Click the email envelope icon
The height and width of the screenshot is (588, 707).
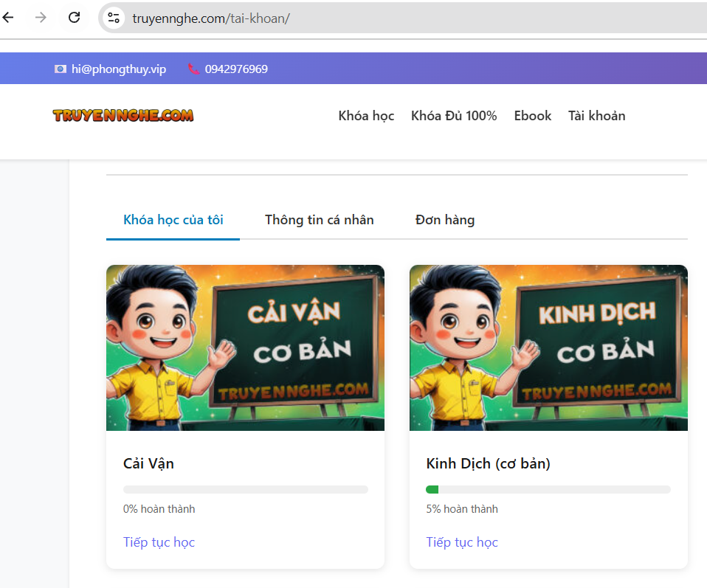[61, 69]
